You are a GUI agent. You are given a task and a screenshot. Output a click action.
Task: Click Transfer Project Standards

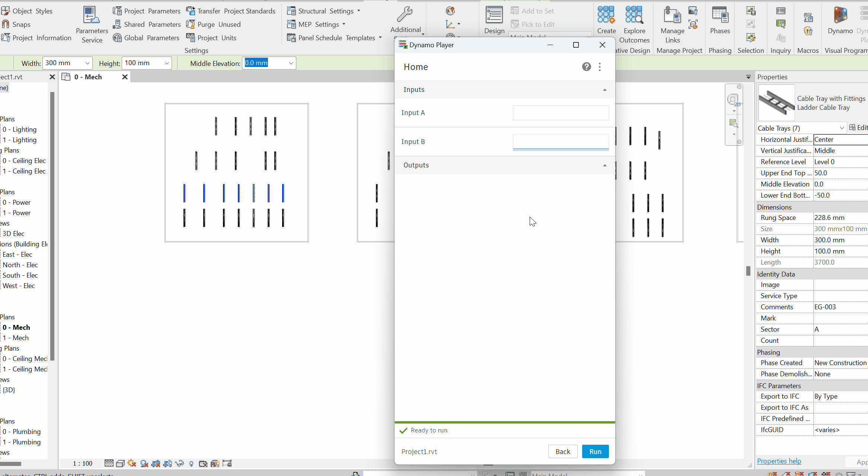[231, 11]
